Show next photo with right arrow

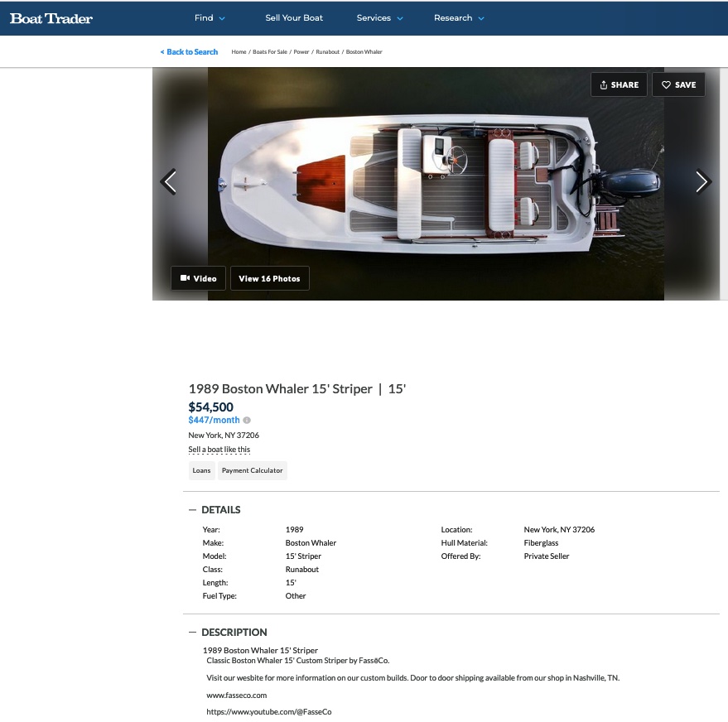tap(702, 181)
